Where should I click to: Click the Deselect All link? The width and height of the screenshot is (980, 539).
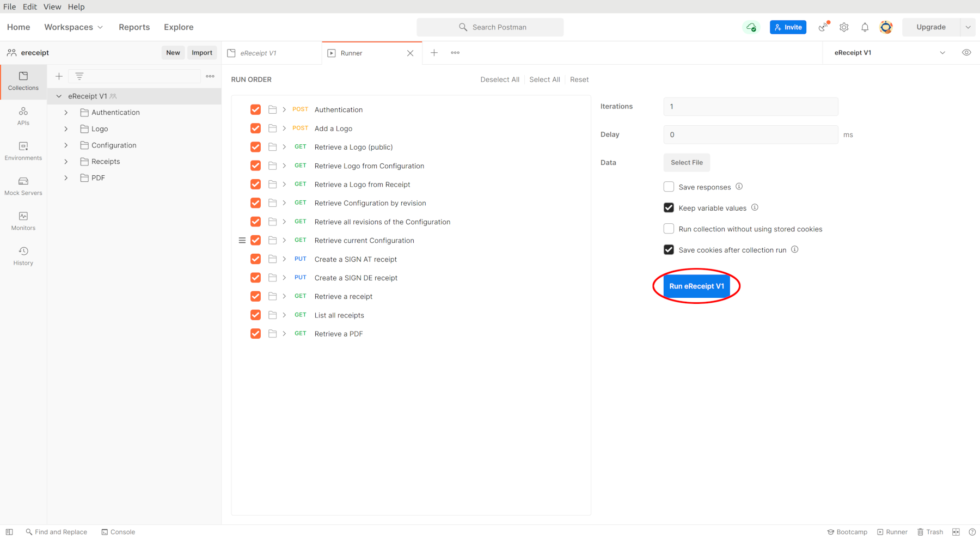500,79
